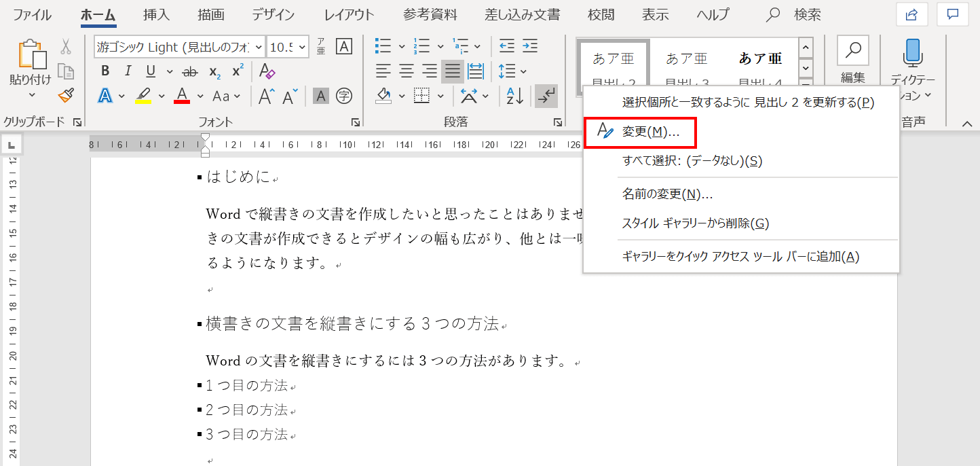This screenshot has height=466, width=980.
Task: Toggle superscript formatting
Action: point(238,71)
